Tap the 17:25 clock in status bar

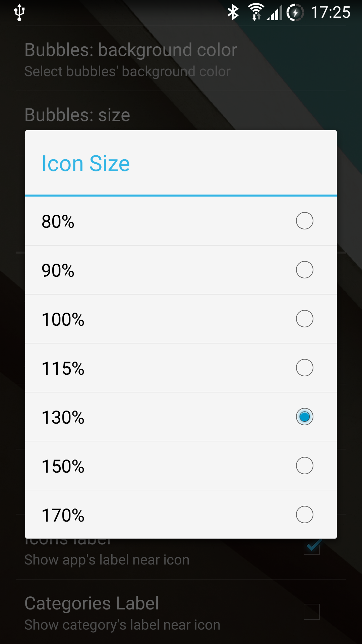click(330, 12)
